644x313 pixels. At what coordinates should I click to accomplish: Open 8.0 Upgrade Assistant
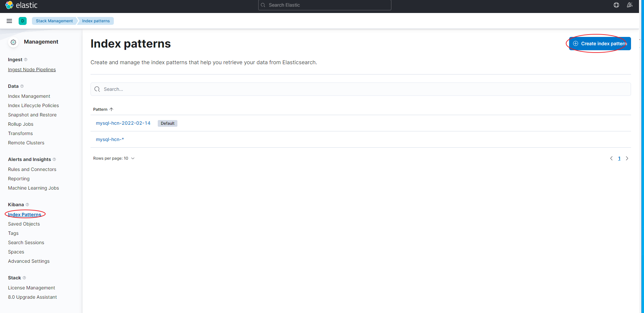[x=32, y=297]
